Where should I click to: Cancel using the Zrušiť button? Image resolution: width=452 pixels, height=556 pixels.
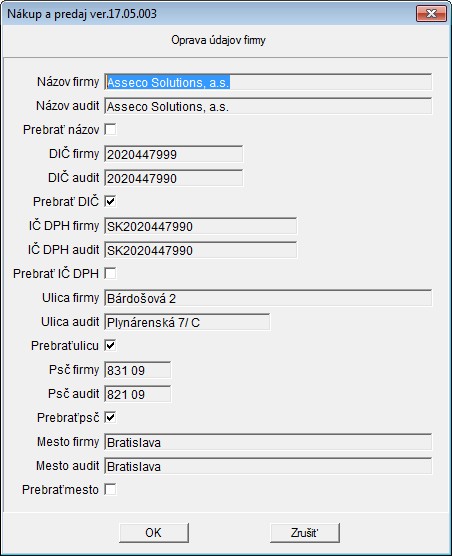tap(305, 533)
